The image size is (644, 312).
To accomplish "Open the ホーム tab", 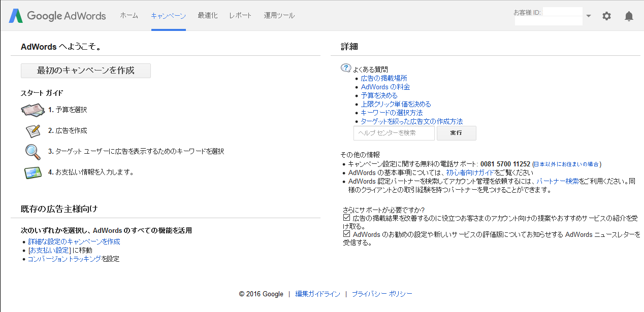I will 129,16.
